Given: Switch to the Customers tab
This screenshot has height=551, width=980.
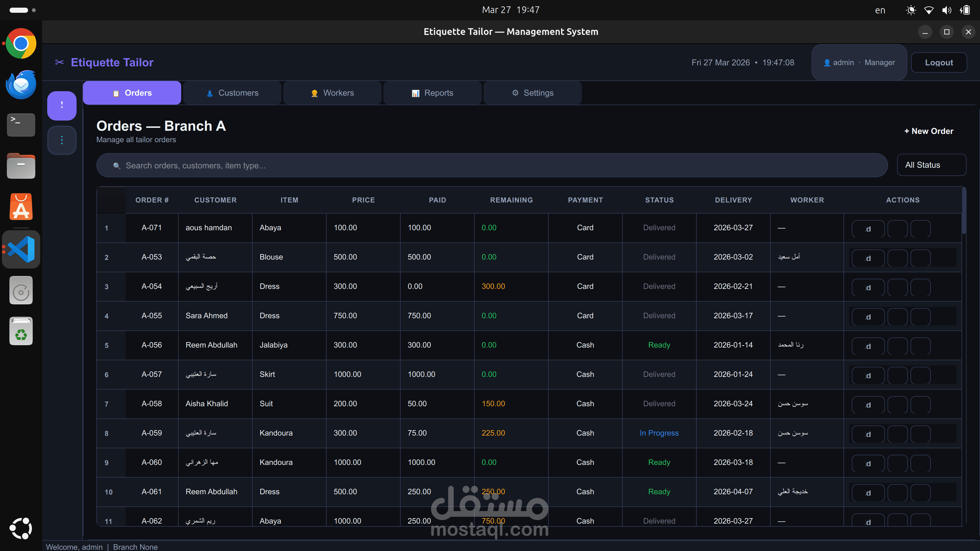Looking at the screenshot, I should tap(232, 93).
